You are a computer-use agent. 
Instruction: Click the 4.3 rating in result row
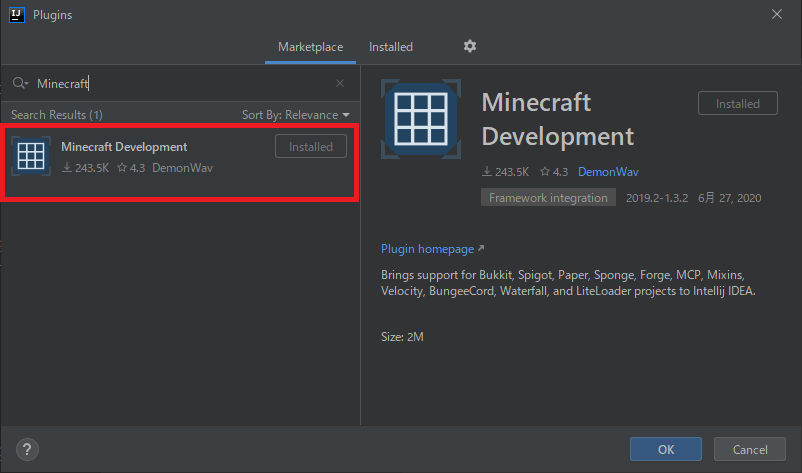coord(131,168)
